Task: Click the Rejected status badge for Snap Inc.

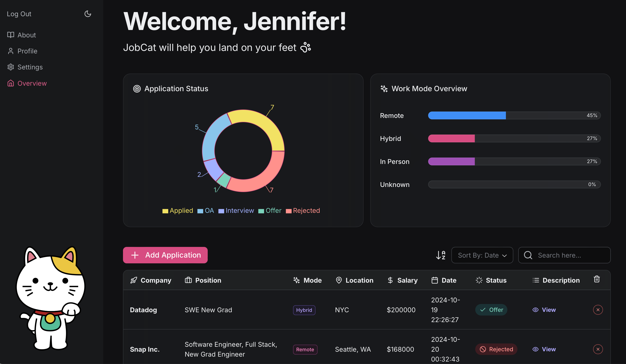Action: click(496, 349)
